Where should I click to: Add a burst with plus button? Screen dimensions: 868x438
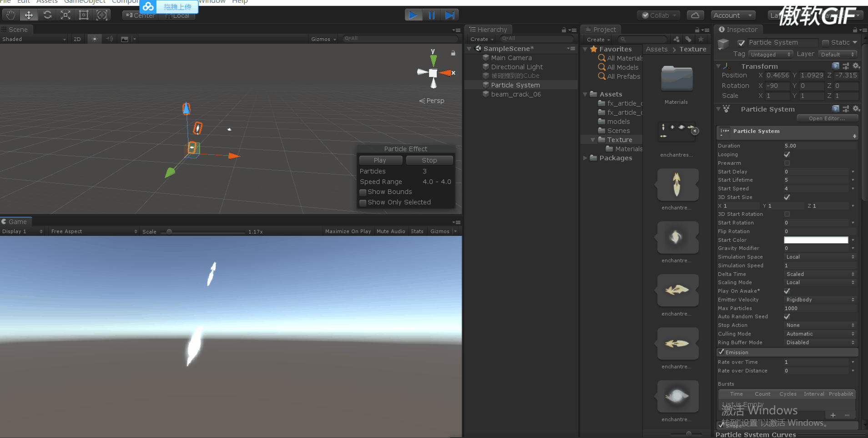point(833,415)
